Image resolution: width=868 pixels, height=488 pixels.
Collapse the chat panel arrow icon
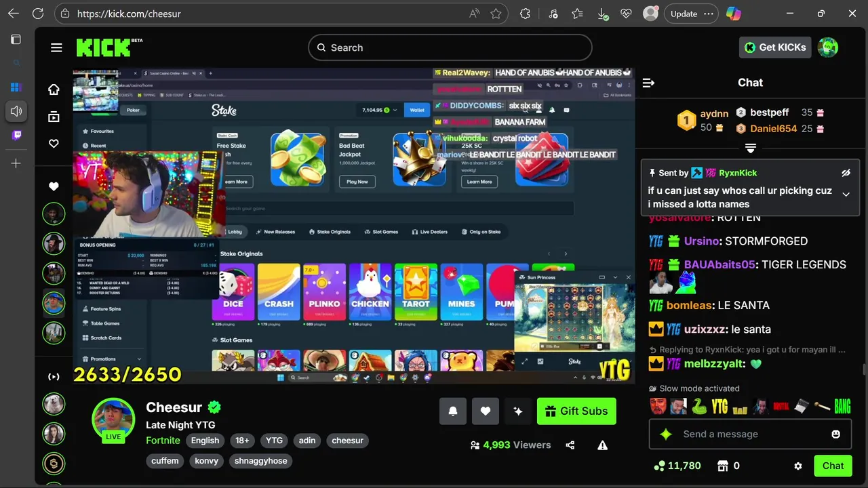(648, 83)
